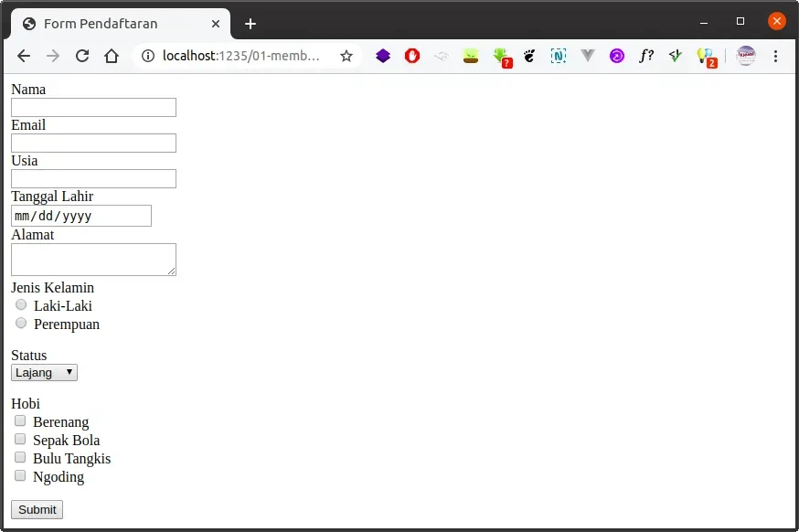Image resolution: width=799 pixels, height=532 pixels.
Task: Open the Status dropdown showing Lajang
Action: point(44,373)
